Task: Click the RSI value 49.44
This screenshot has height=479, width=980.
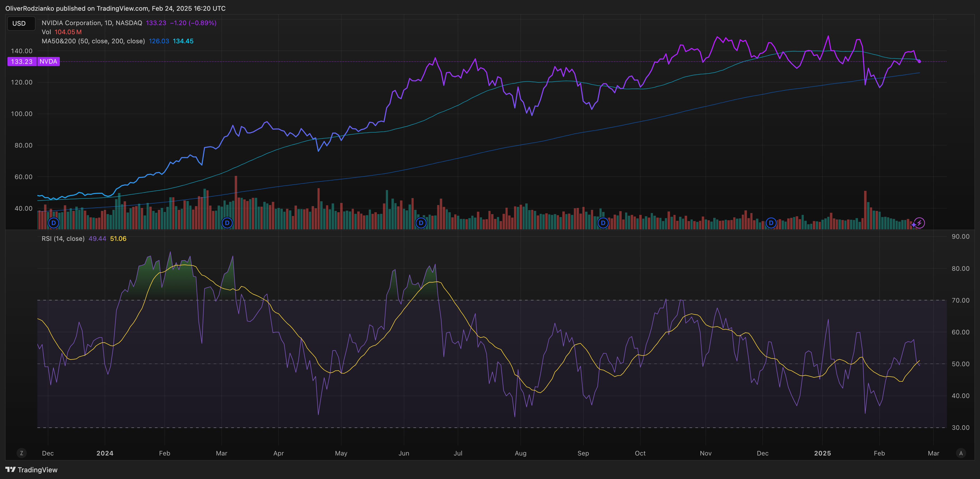Action: point(97,239)
